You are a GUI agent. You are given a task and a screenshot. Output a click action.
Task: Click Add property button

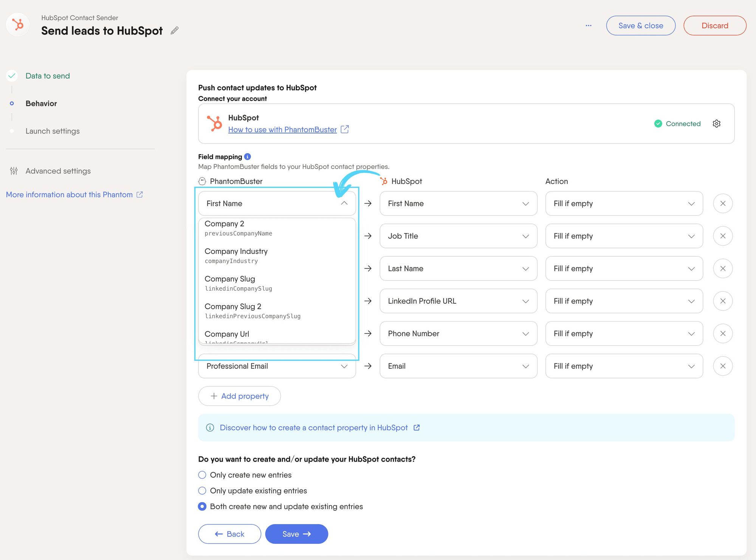(x=239, y=396)
